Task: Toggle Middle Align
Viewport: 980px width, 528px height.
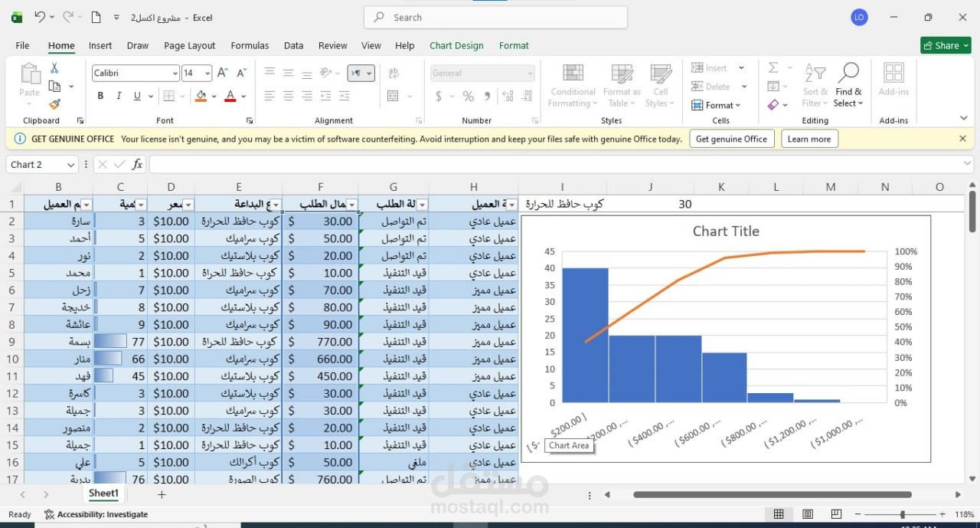Action: (288, 72)
